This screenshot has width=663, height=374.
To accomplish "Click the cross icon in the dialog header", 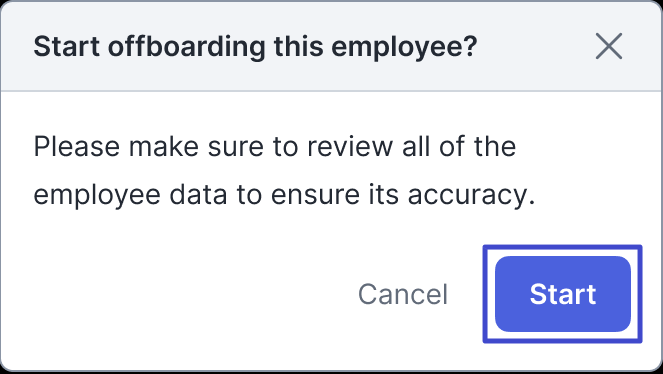I will [x=609, y=46].
